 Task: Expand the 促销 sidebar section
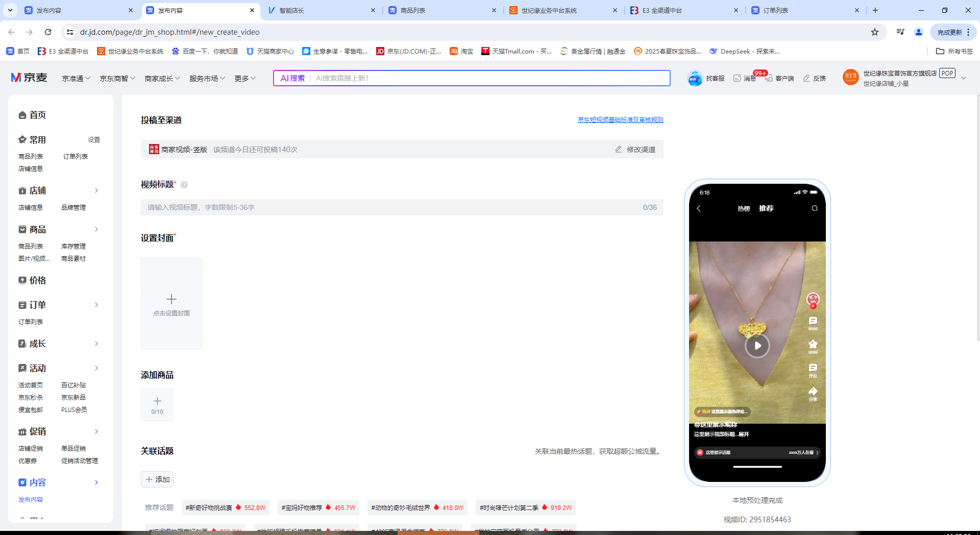(x=96, y=431)
